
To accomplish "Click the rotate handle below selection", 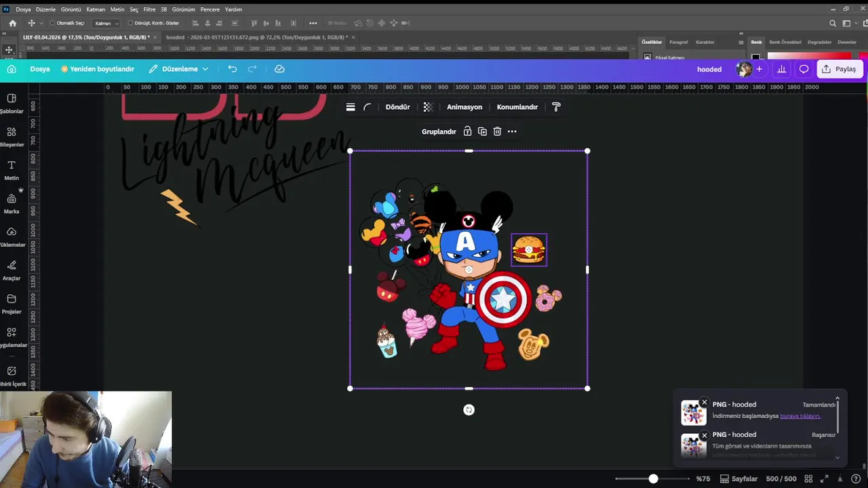I will coord(469,409).
